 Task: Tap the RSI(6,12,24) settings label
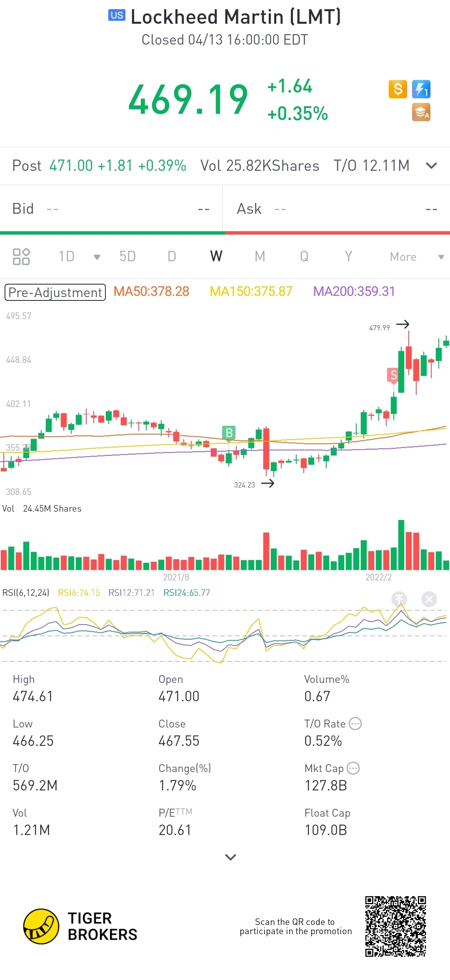click(x=26, y=592)
